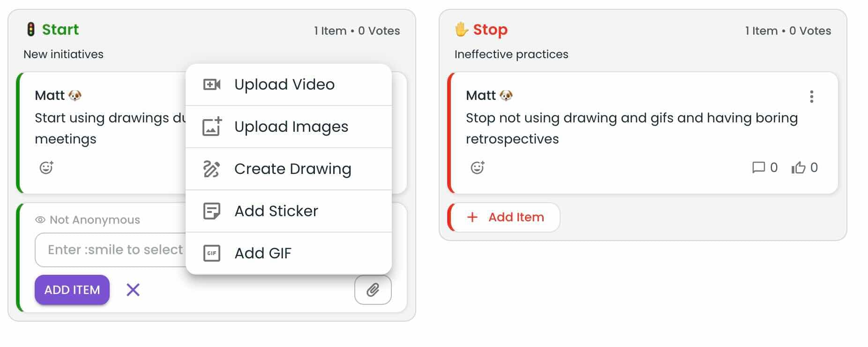868x347 pixels.
Task: Cancel new item with X icon
Action: [133, 290]
